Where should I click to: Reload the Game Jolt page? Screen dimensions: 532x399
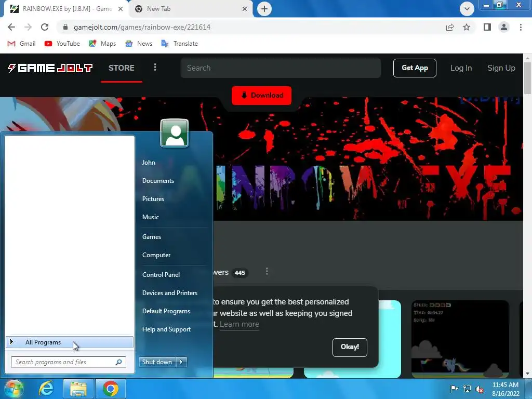[45, 27]
